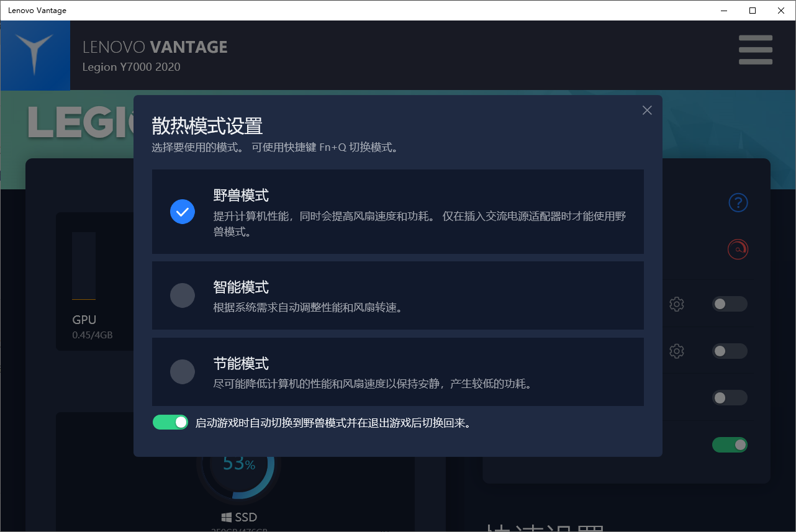Click the Legion Y7000 2020 model text
The width and height of the screenshot is (796, 532).
pos(132,67)
